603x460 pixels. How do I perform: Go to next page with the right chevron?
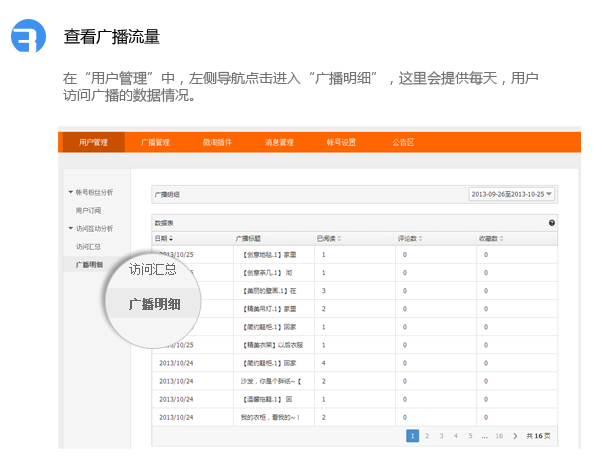515,436
